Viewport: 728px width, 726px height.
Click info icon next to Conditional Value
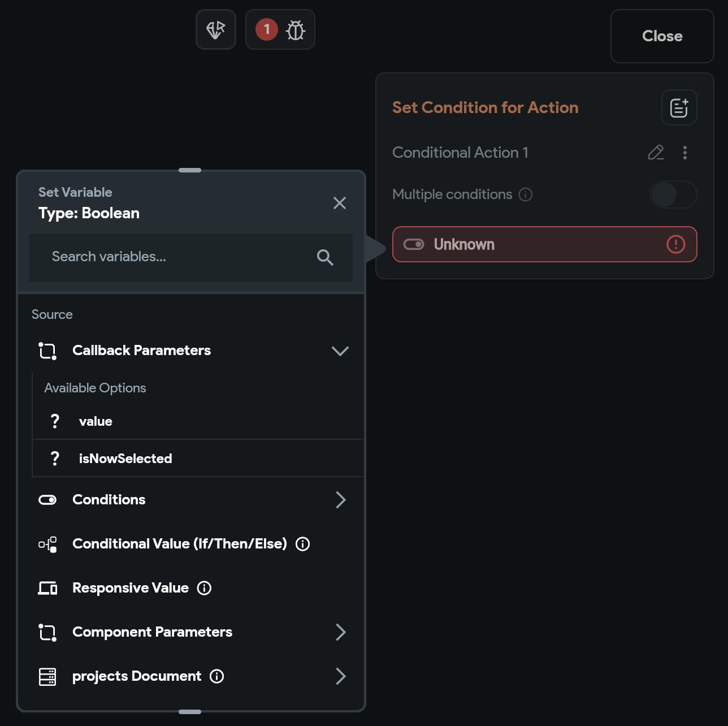click(x=303, y=544)
